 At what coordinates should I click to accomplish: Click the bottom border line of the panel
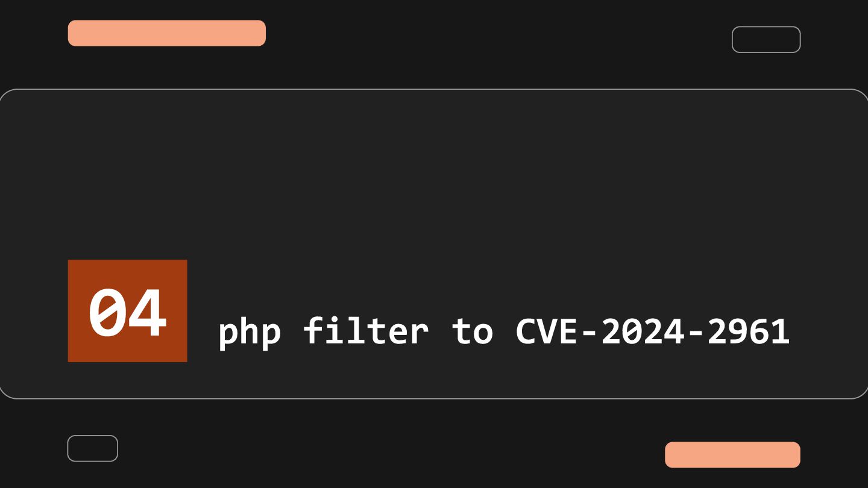coord(434,398)
